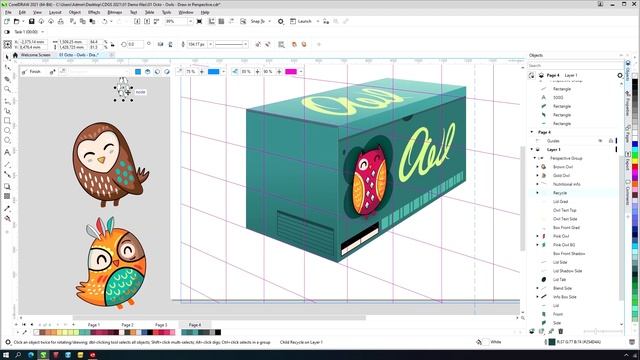The height and width of the screenshot is (360, 640).
Task: Click the lock ratio padlock icon
Action: pyautogui.click(x=112, y=44)
